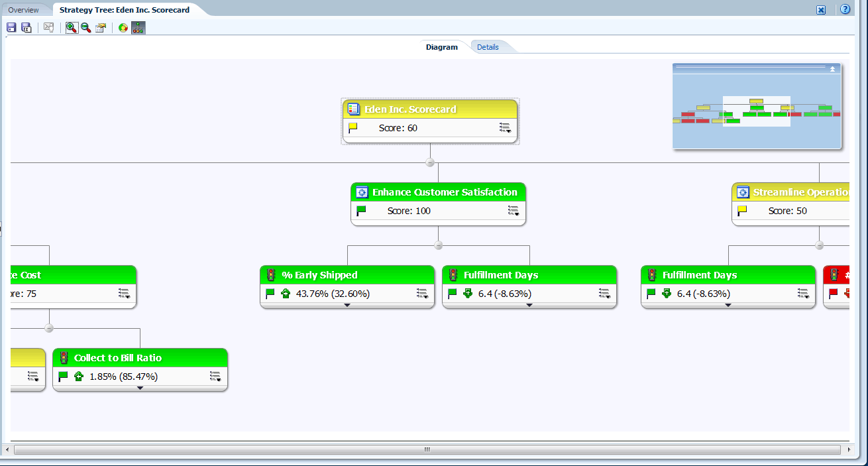Click the Save icon in the toolbar

tap(11, 27)
